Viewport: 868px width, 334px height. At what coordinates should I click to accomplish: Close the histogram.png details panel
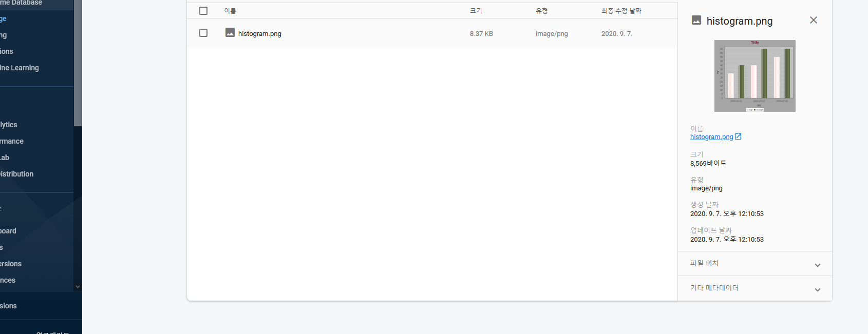click(814, 20)
